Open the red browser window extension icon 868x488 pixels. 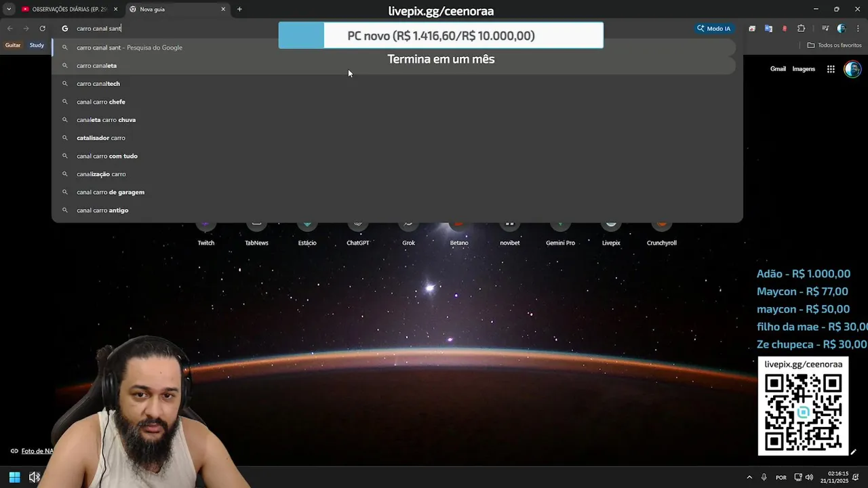[x=752, y=28]
